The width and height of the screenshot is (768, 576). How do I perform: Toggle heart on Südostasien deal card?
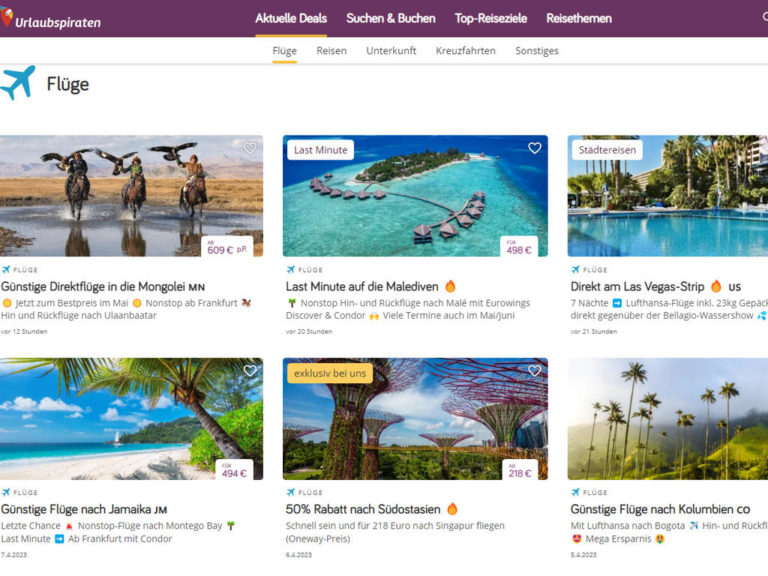pos(534,371)
